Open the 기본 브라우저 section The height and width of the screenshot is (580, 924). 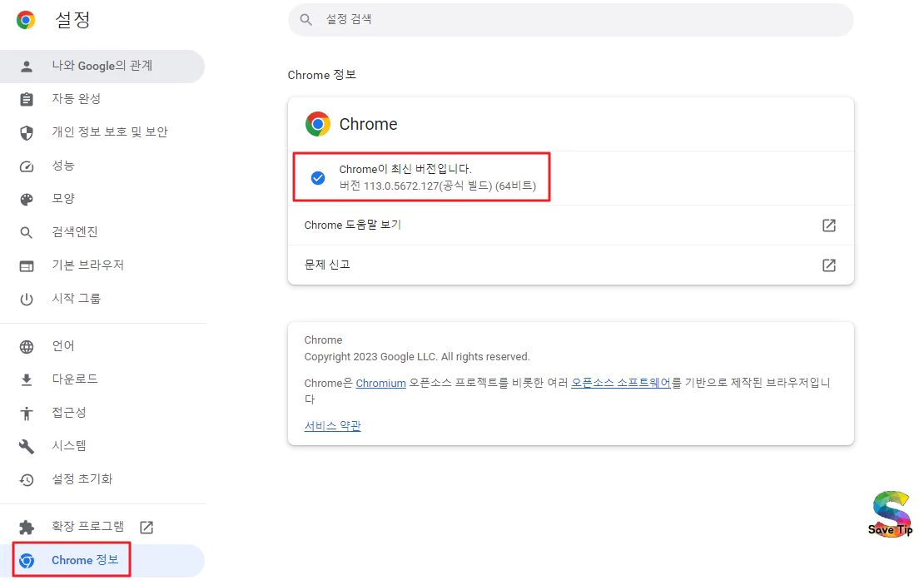coord(102,265)
